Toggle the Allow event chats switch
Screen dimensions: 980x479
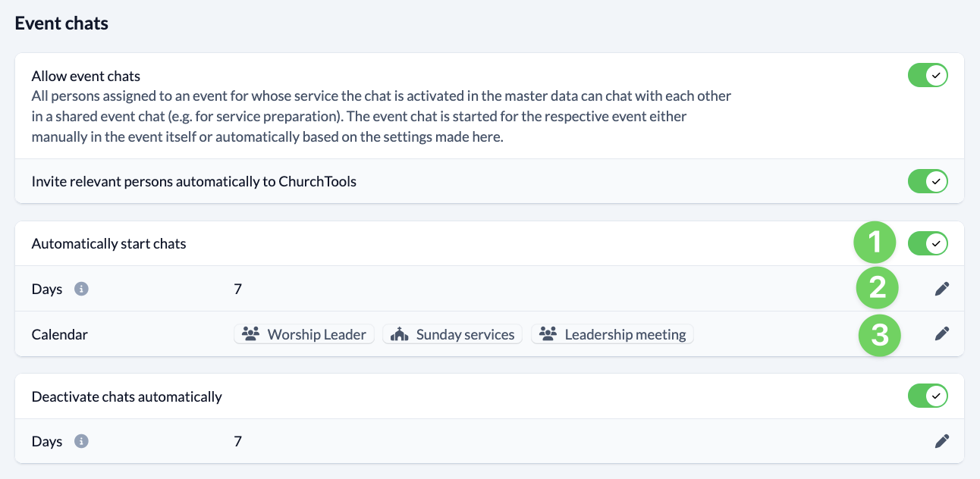click(x=927, y=76)
